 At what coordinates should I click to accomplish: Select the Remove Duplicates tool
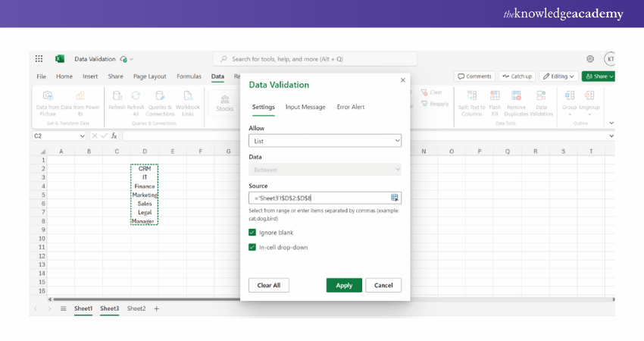516,96
